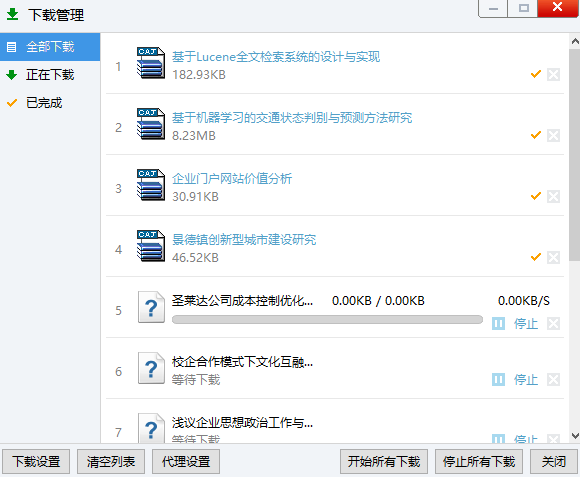The width and height of the screenshot is (580, 477).
Task: Select the 全部下载 tab in sidebar
Action: 50,47
